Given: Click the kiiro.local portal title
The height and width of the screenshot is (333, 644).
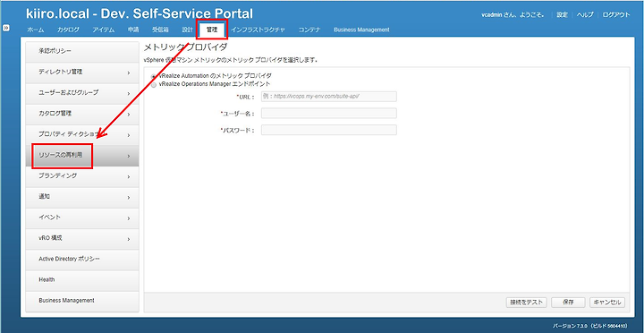Looking at the screenshot, I should tap(140, 14).
